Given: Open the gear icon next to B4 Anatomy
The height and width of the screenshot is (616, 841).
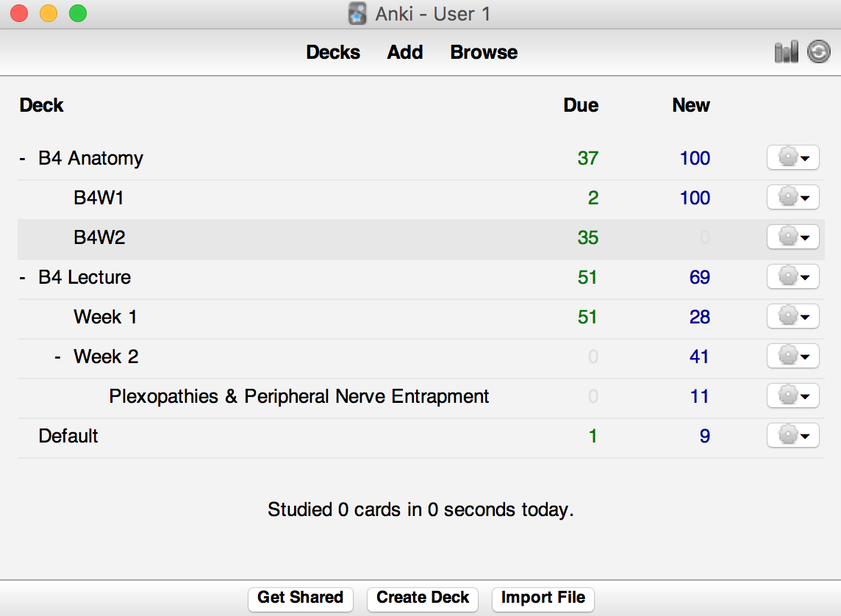Looking at the screenshot, I should [792, 157].
